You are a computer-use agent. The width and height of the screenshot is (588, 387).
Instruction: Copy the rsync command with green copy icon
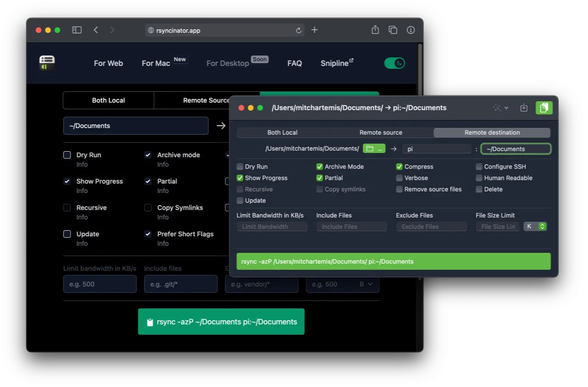[x=544, y=107]
